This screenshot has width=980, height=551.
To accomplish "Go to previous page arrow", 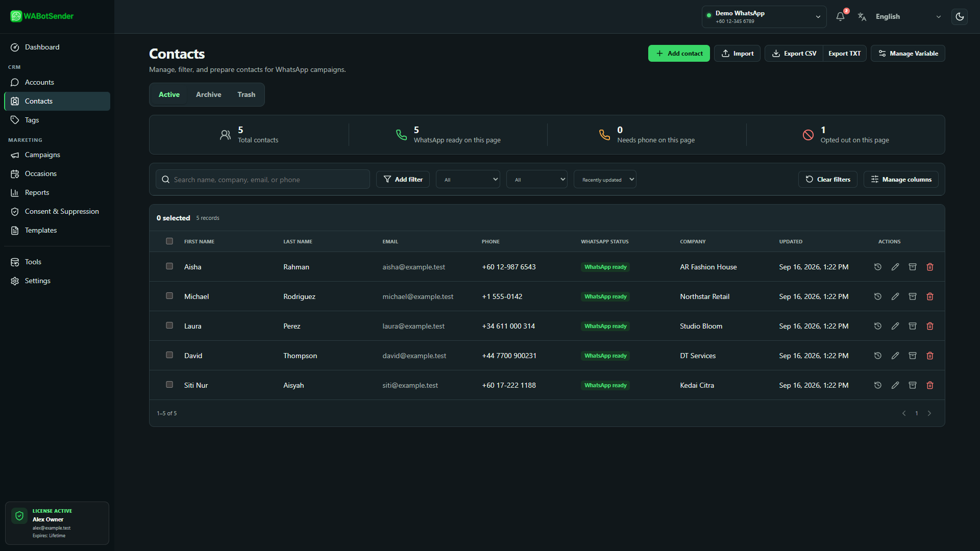I will [904, 413].
